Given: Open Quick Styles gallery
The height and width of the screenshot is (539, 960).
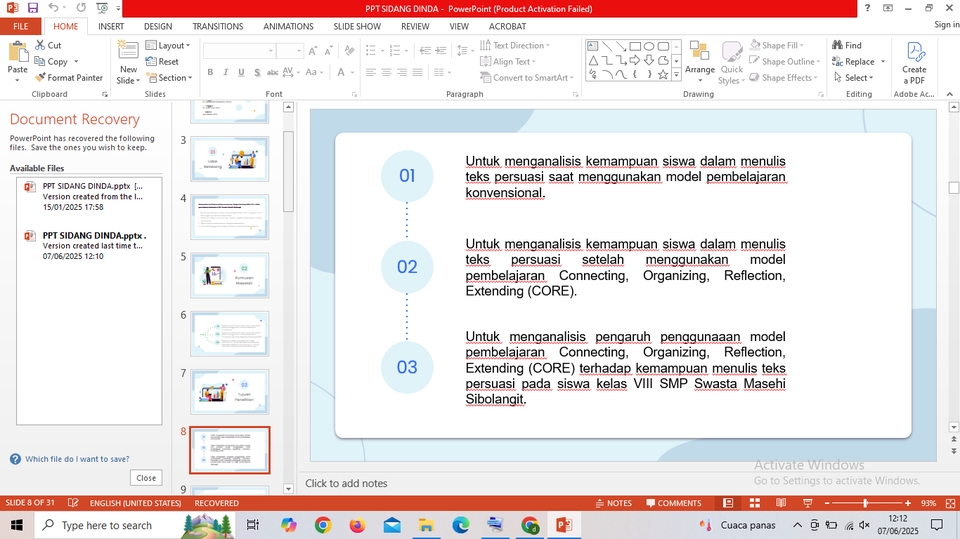Looking at the screenshot, I should 731,63.
